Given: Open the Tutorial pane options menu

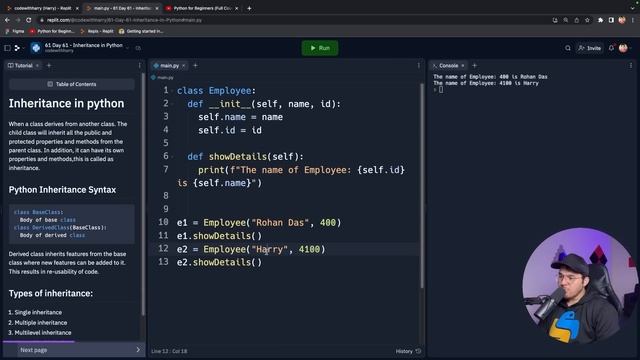Looking at the screenshot, I should point(140,65).
